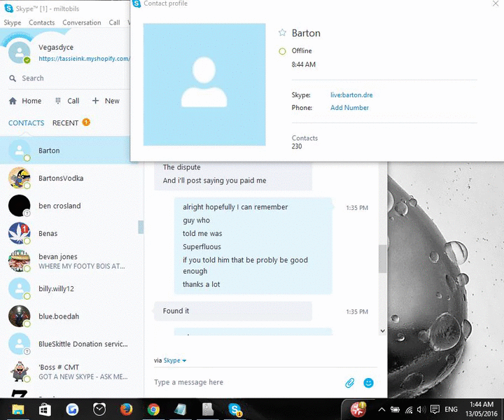The height and width of the screenshot is (420, 504).
Task: Open the Call dial pad
Action: click(x=67, y=101)
